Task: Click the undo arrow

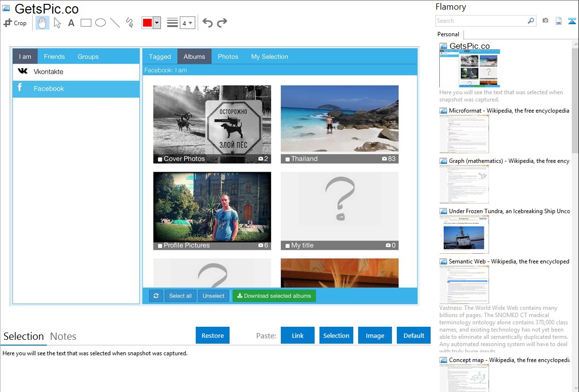Action: (207, 23)
